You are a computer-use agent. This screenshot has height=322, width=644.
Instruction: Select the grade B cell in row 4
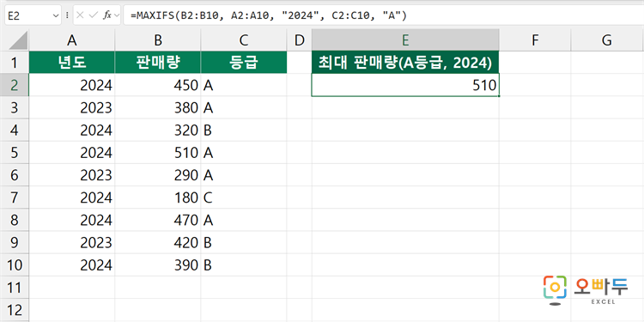pyautogui.click(x=244, y=131)
